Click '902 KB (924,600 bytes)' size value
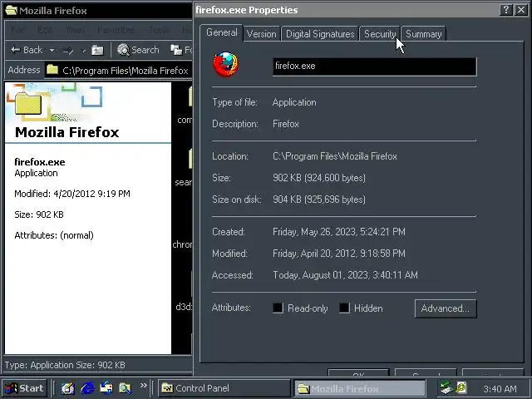The height and width of the screenshot is (399, 532). click(x=319, y=178)
